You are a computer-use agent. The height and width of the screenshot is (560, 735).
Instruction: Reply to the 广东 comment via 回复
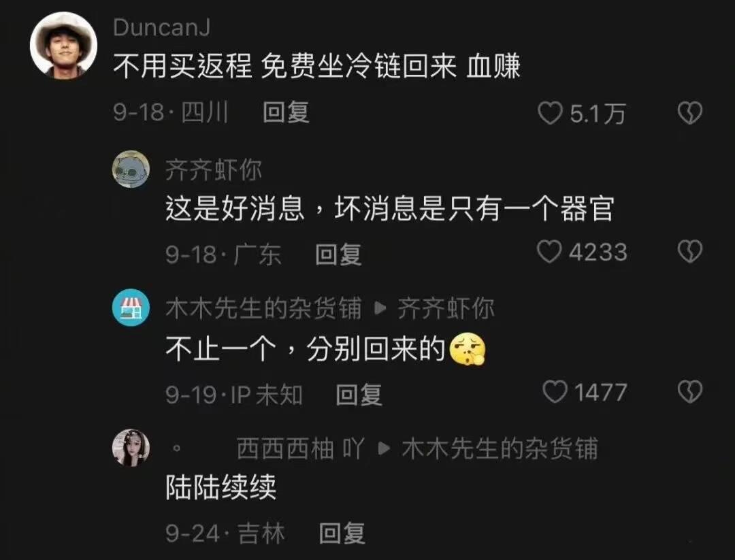tap(338, 254)
